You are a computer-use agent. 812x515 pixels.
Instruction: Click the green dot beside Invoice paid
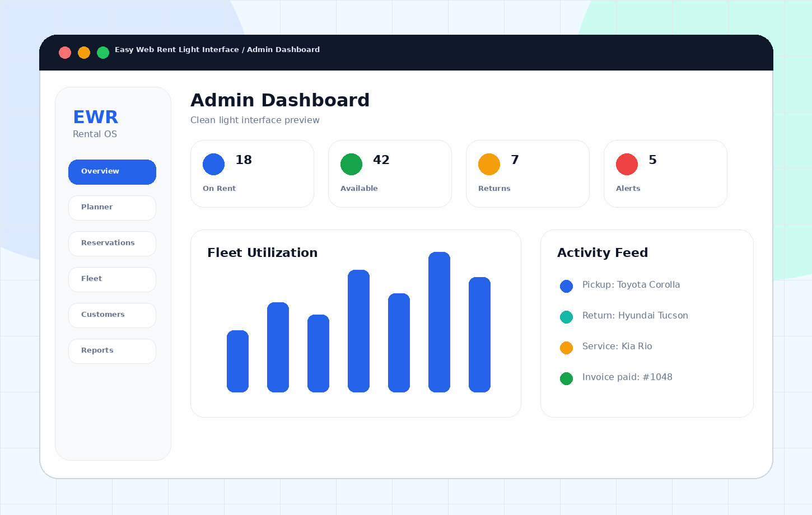566,378
